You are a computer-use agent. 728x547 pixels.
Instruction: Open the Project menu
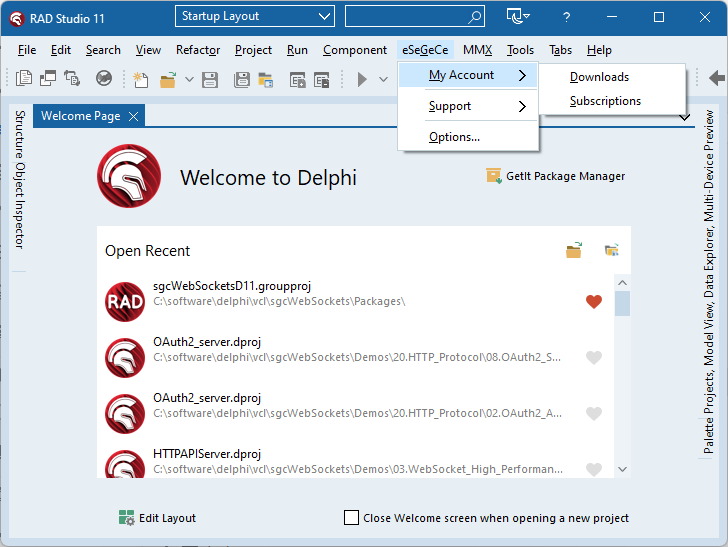253,50
